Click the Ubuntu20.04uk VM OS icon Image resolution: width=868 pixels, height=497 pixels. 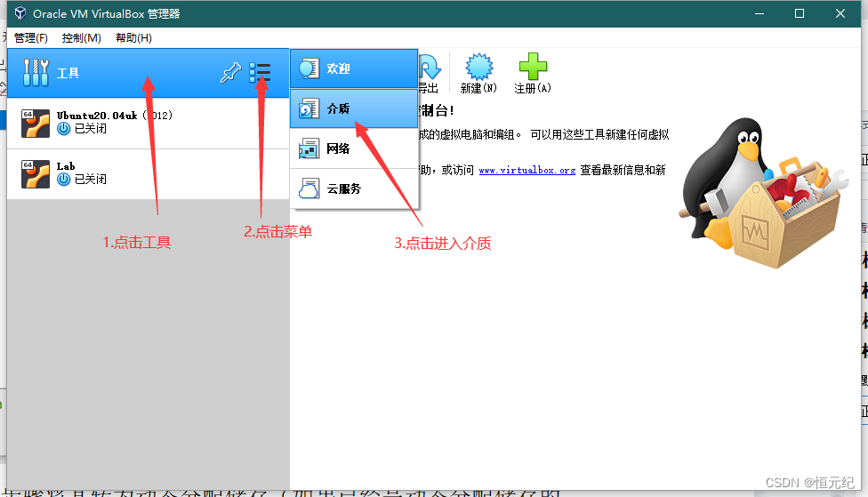pos(36,123)
